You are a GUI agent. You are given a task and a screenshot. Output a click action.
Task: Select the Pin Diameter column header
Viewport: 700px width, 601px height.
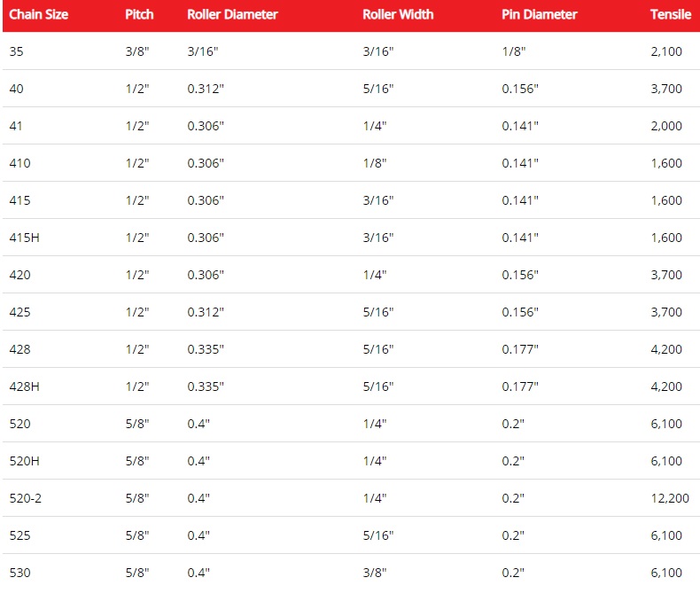pos(539,15)
